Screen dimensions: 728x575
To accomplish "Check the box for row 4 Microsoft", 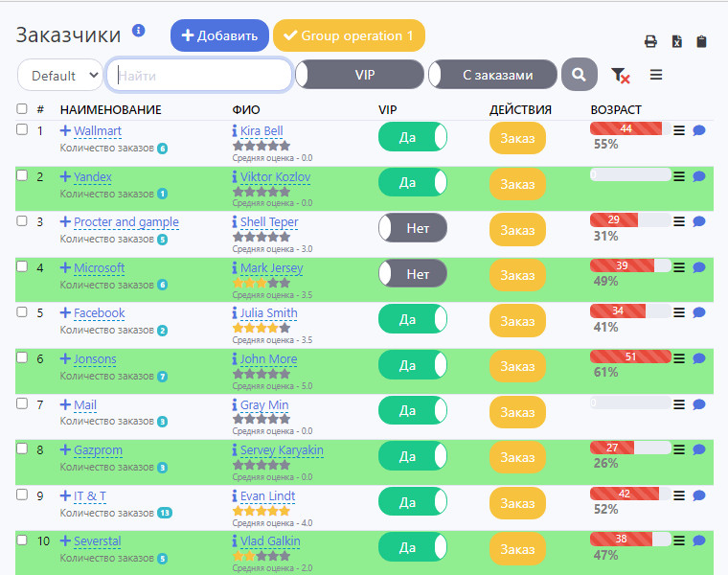I will (x=22, y=266).
